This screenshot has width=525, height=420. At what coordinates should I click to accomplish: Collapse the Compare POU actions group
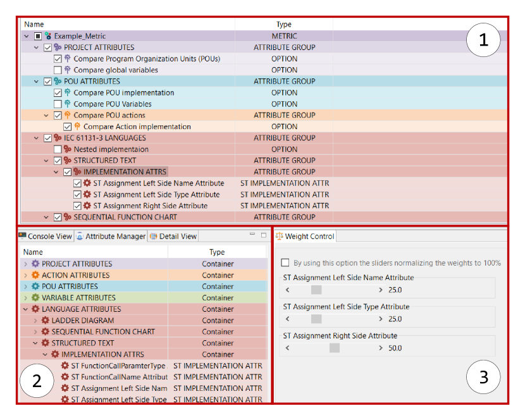[46, 115]
